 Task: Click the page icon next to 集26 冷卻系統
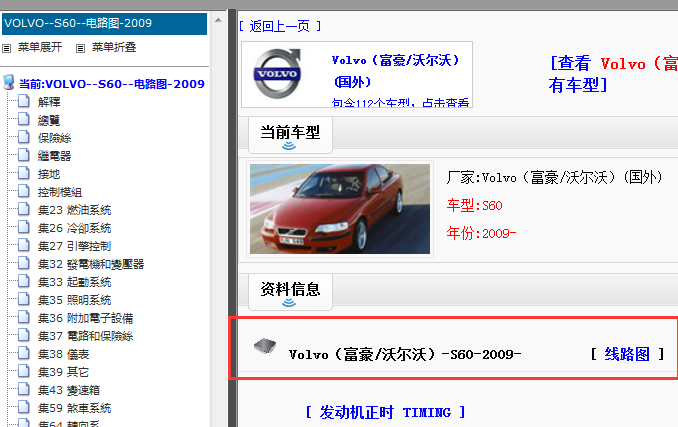coord(24,227)
